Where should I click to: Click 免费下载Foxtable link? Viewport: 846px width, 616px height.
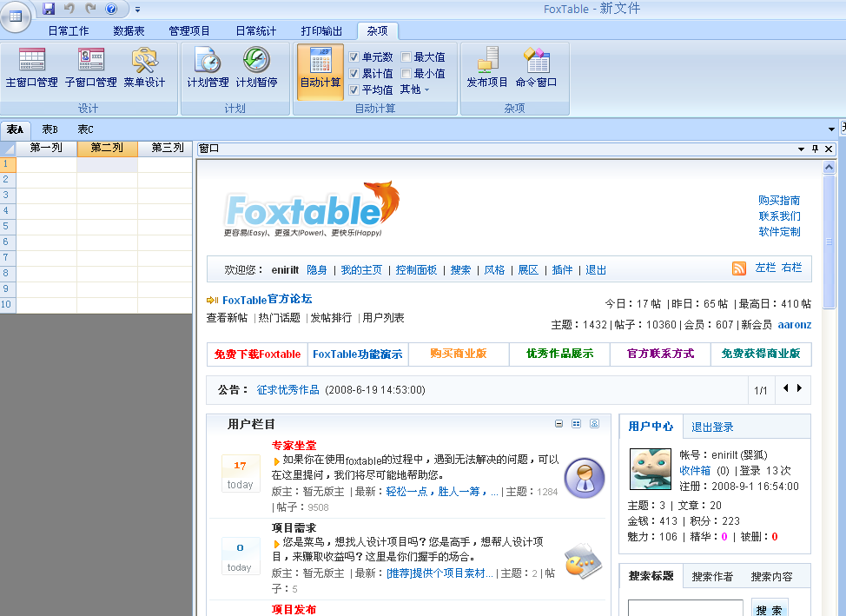coord(257,354)
